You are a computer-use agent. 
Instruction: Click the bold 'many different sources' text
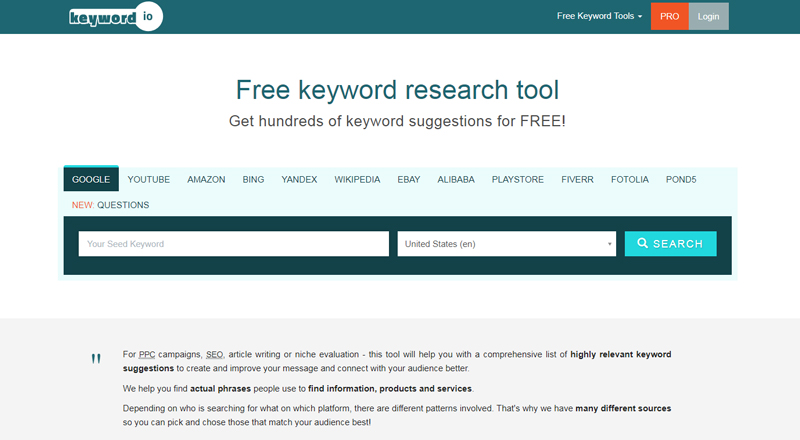click(x=623, y=408)
